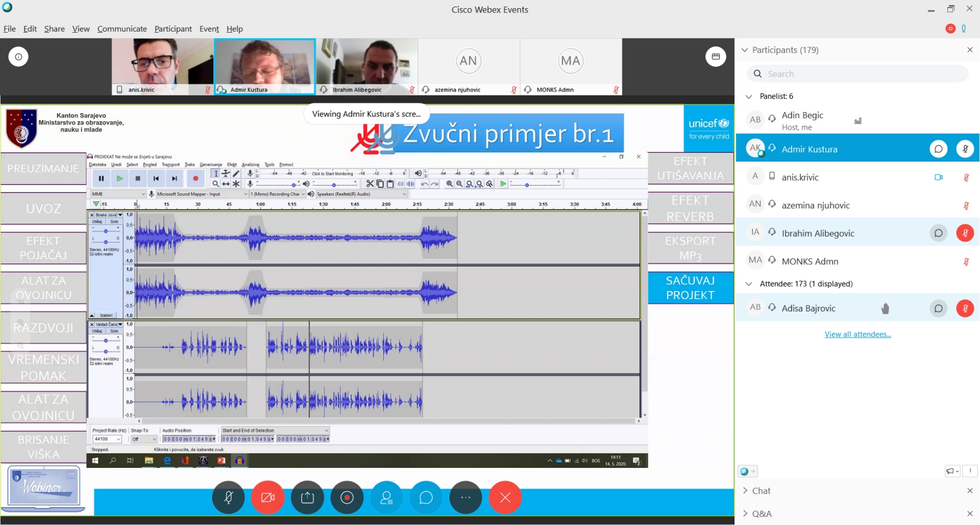The width and height of the screenshot is (980, 525).
Task: Collapse the Participants (179) panel header
Action: pyautogui.click(x=745, y=50)
